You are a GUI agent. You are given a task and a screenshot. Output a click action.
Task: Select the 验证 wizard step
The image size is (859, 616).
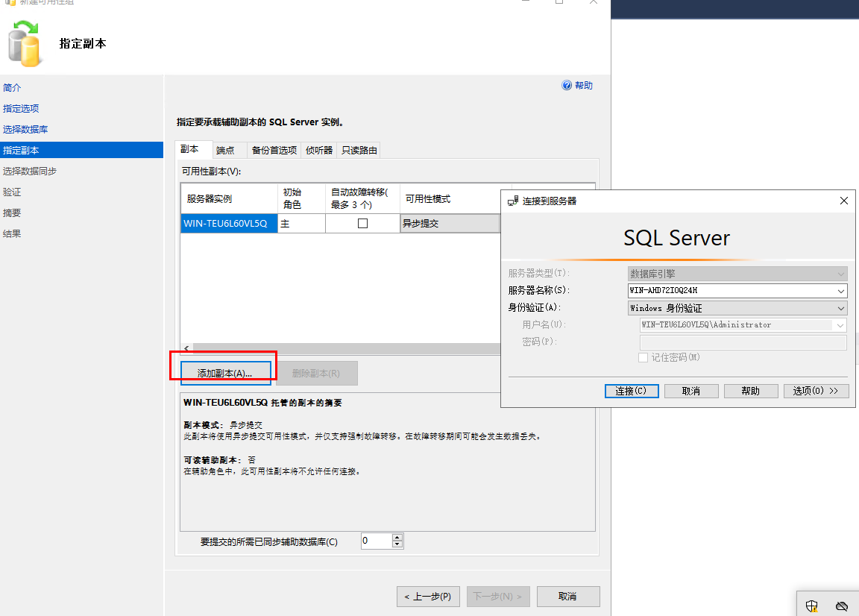(x=12, y=192)
